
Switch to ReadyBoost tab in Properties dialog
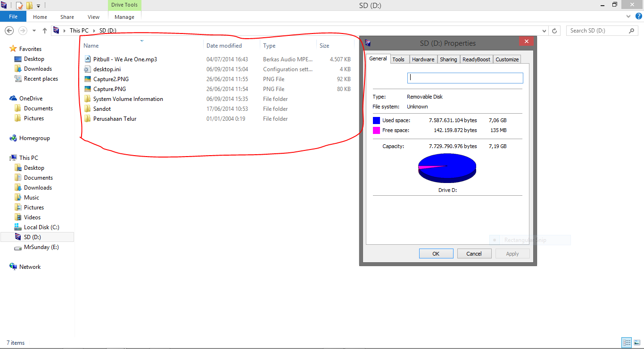(476, 59)
